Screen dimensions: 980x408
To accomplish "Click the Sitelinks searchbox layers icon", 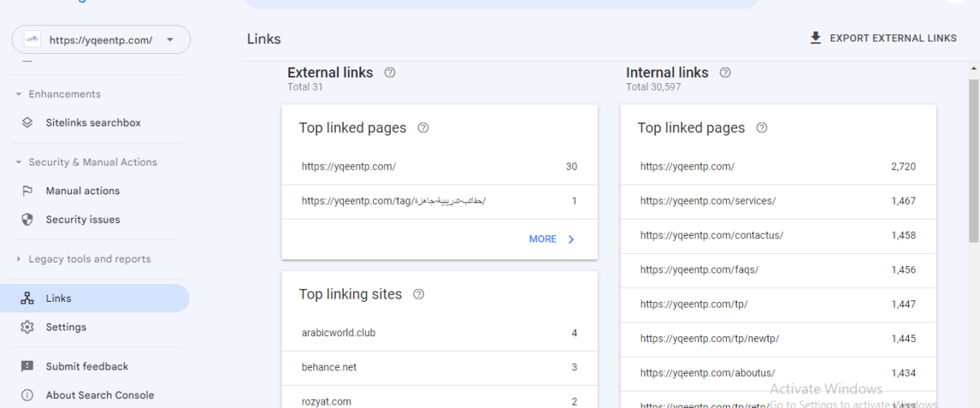I will 27,122.
